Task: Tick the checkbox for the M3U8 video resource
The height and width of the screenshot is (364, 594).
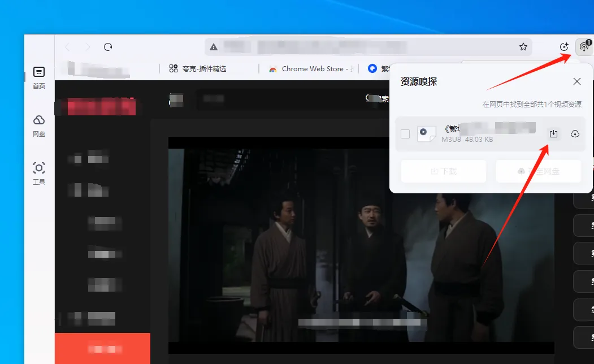Action: click(x=405, y=134)
